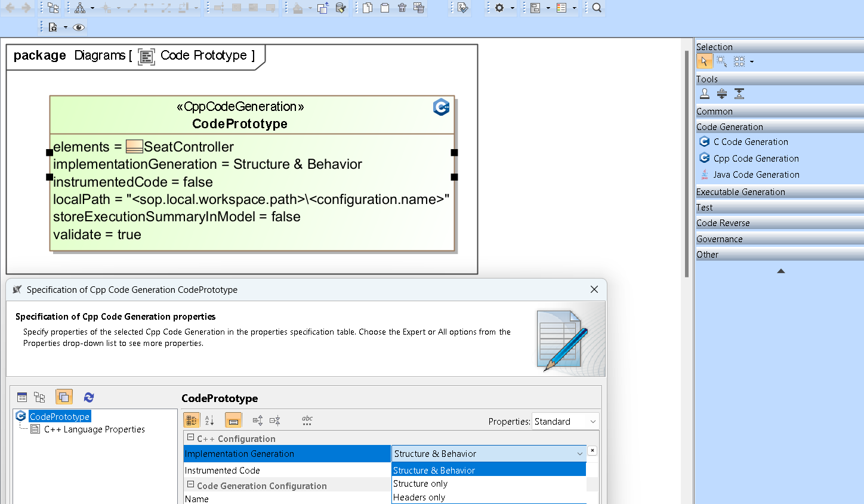Click the alphabetical sort A-Z icon
864x504 pixels.
209,420
